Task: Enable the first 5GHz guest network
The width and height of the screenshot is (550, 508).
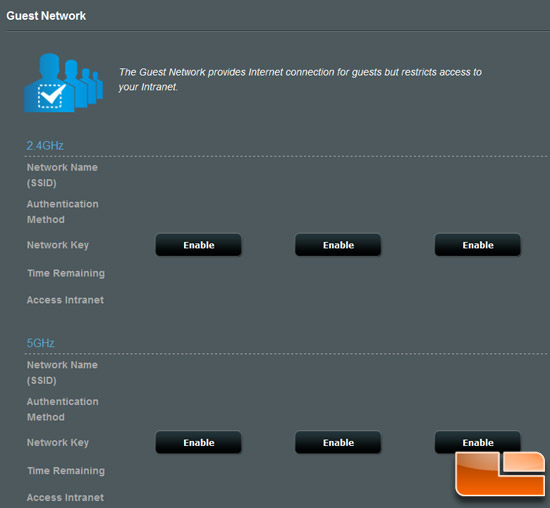Action: (x=199, y=442)
